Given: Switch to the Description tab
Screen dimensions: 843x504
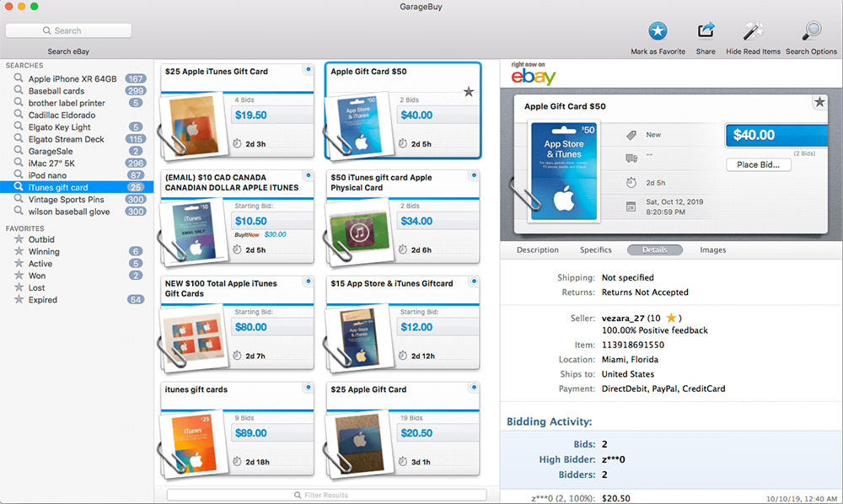Looking at the screenshot, I should tap(538, 249).
